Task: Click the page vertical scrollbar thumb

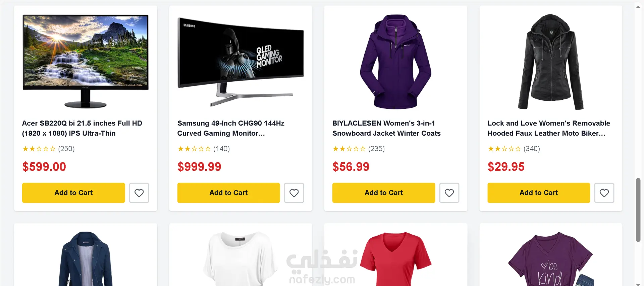Action: point(638,210)
